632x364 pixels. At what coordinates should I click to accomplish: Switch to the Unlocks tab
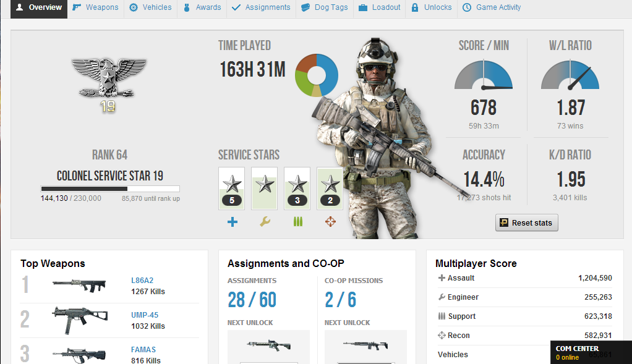click(x=431, y=7)
